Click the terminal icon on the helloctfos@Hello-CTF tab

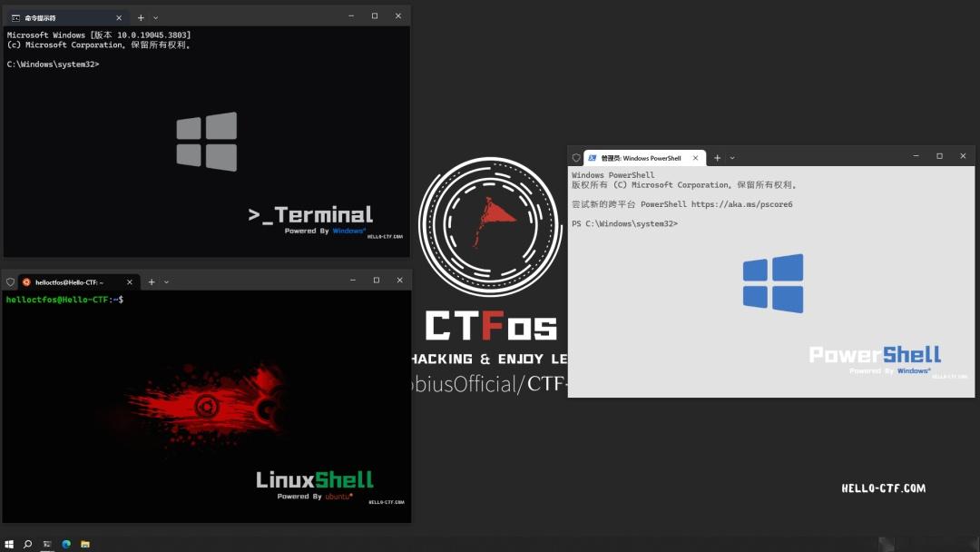[26, 281]
